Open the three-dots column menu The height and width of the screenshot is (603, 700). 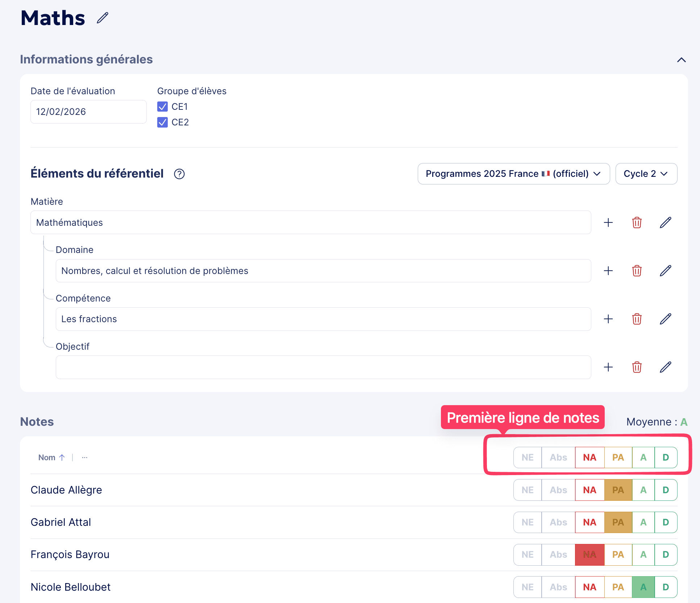(85, 457)
